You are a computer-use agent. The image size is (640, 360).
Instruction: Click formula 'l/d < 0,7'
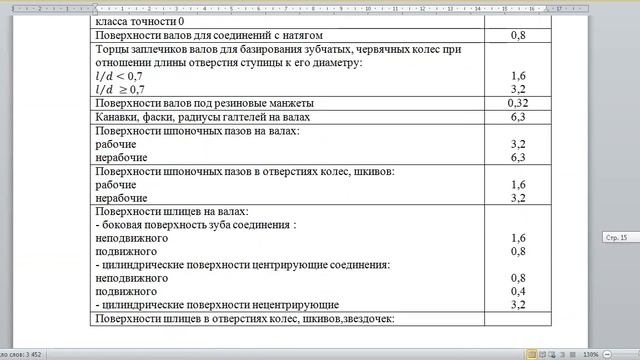[x=119, y=76]
